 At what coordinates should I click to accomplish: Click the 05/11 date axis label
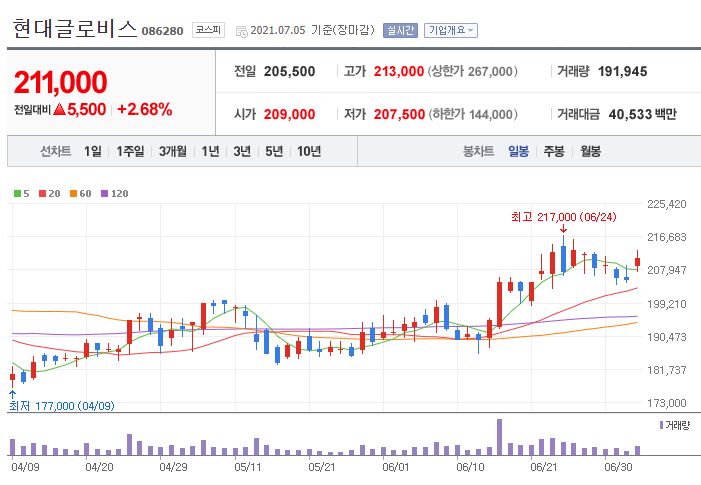coord(248,467)
